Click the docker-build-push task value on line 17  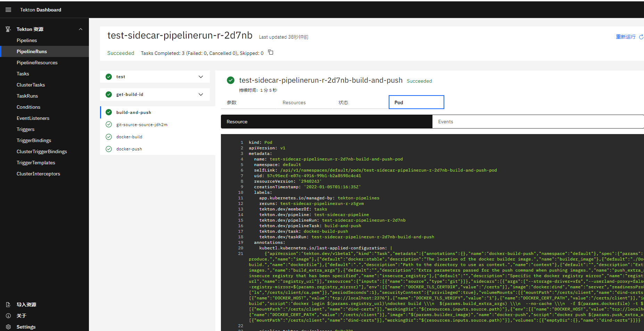pyautogui.click(x=326, y=231)
